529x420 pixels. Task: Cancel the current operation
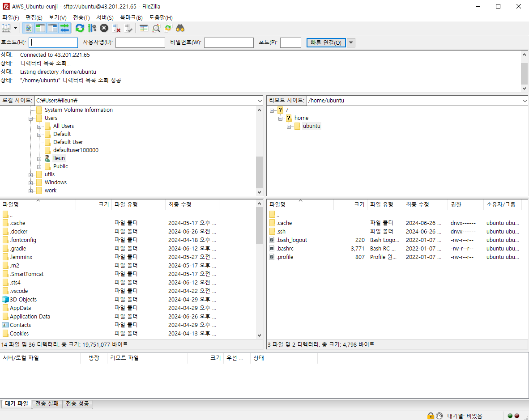tap(104, 28)
